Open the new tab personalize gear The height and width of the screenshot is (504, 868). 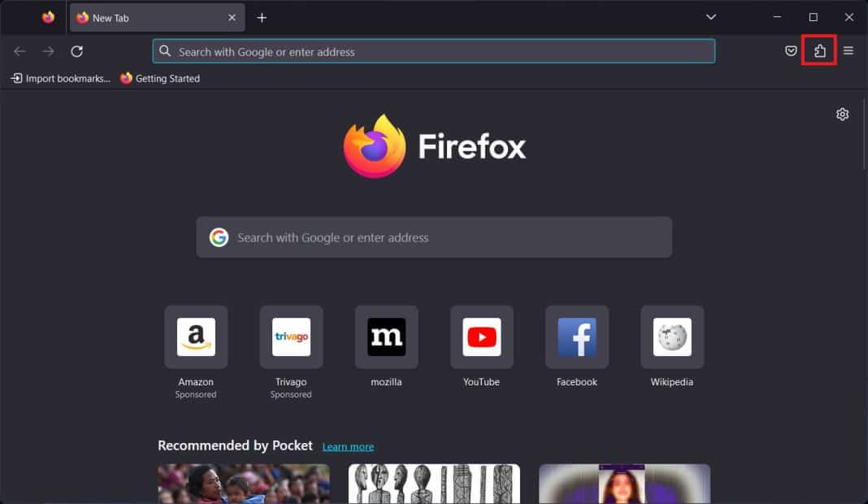click(x=842, y=114)
